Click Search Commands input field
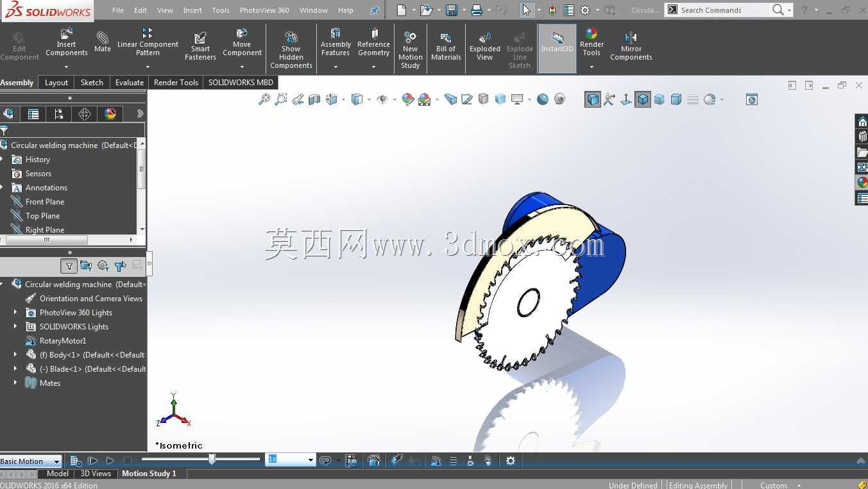This screenshot has width=868, height=489. pos(724,10)
